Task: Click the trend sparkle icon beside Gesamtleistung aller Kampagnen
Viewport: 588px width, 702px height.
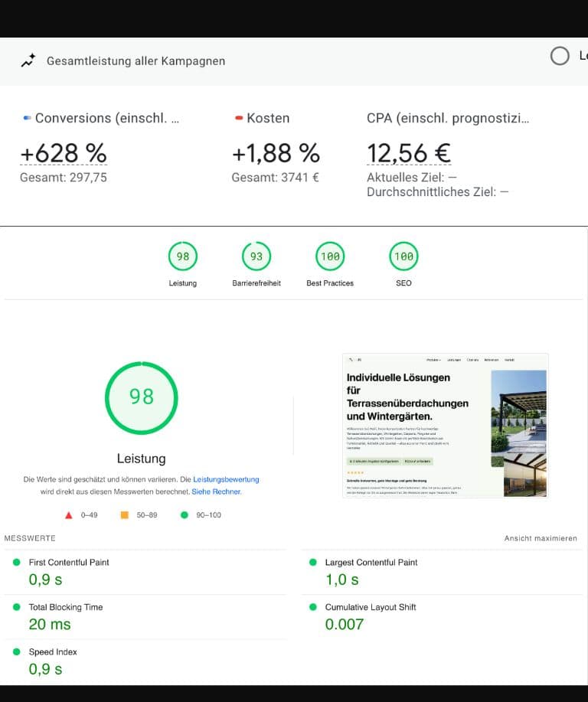Action: 28,60
